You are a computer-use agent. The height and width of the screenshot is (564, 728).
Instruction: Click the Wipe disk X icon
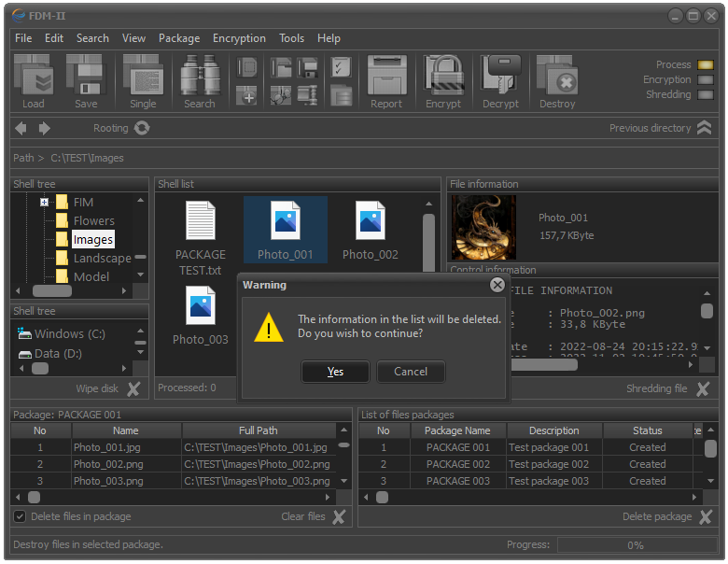[x=133, y=388]
